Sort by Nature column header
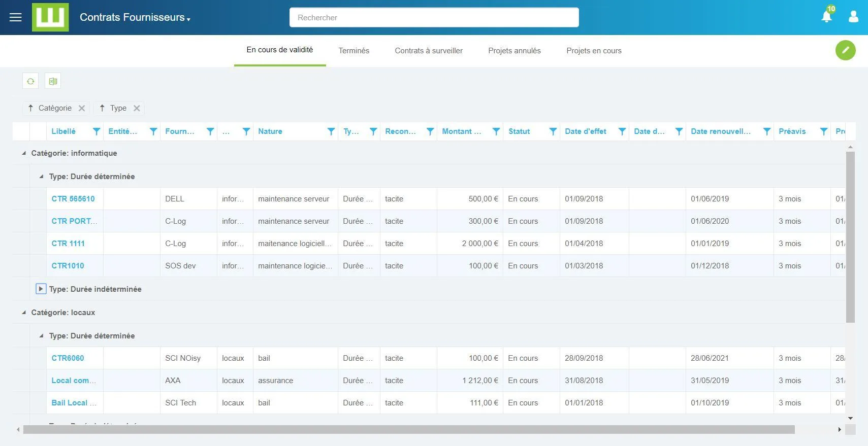Image resolution: width=868 pixels, height=446 pixels. pyautogui.click(x=270, y=131)
